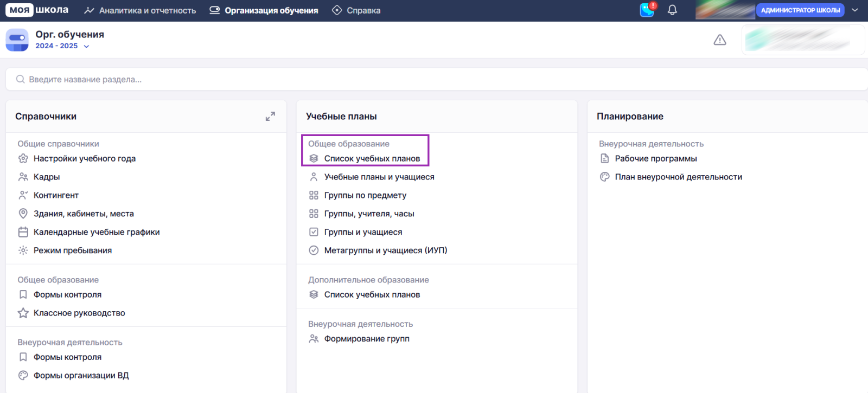
Task: Click the section name search field
Action: pyautogui.click(x=434, y=79)
